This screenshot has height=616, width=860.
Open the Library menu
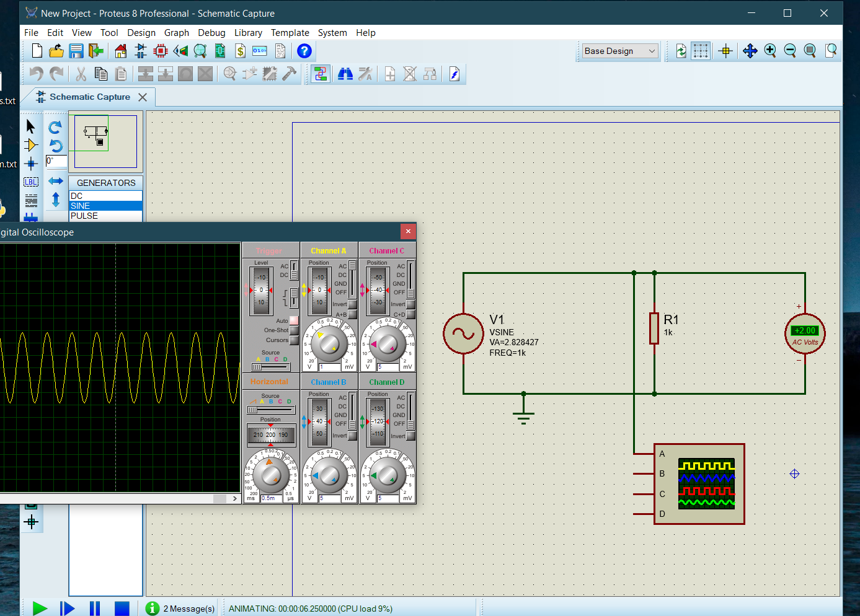point(248,33)
